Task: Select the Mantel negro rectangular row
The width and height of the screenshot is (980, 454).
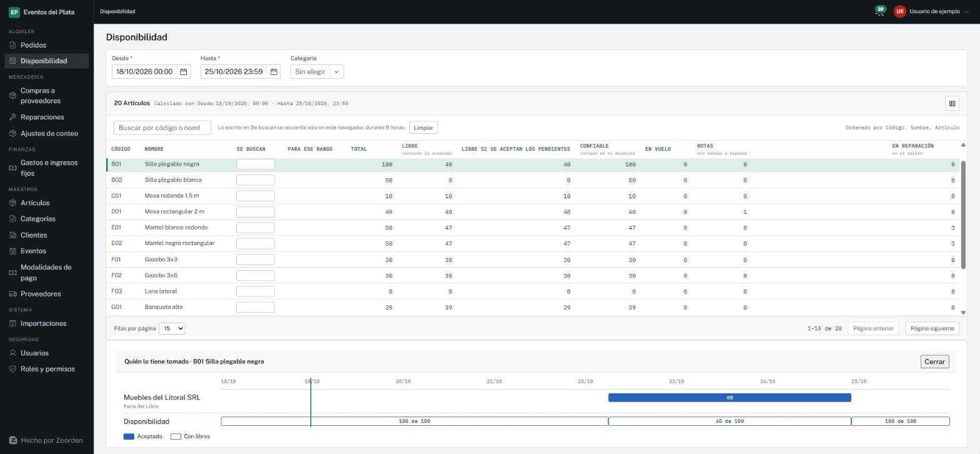Action: point(532,243)
